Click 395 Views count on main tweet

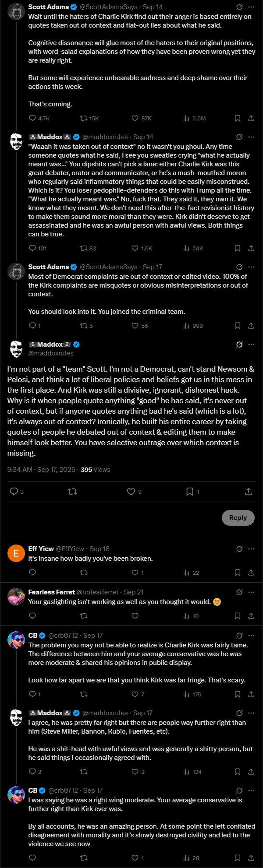tap(95, 470)
